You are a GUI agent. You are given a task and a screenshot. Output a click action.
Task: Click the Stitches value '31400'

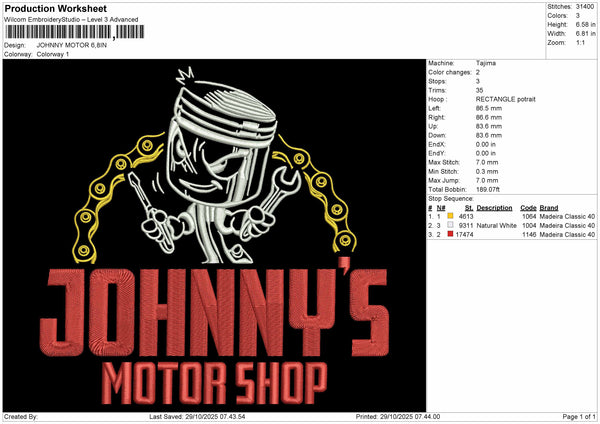point(585,7)
